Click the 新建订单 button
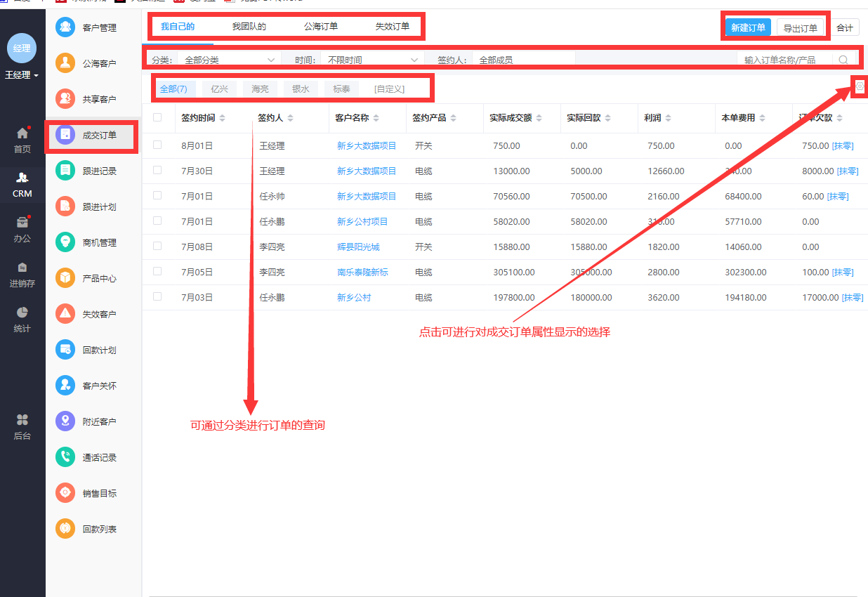This screenshot has height=597, width=868. click(748, 27)
